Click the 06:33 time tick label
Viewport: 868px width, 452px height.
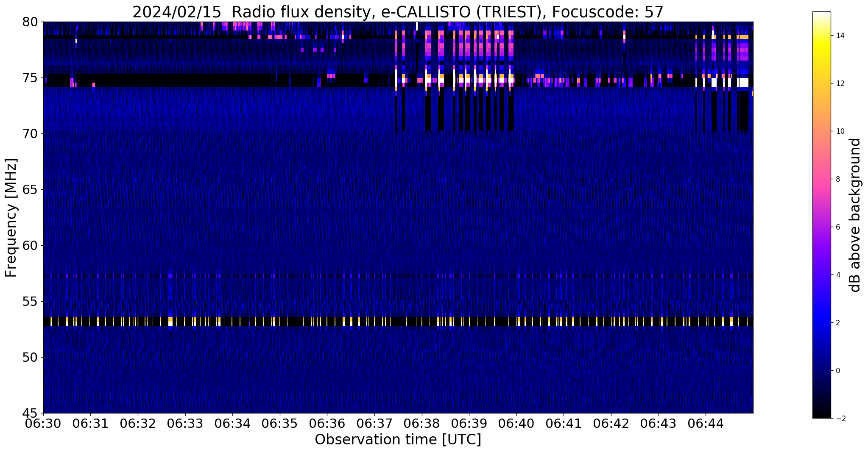(185, 424)
